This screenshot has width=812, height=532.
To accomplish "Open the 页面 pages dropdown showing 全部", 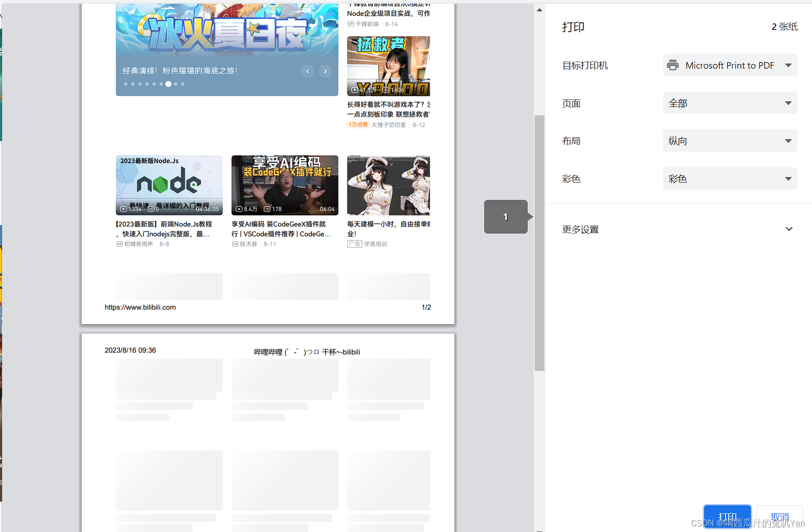I will (730, 103).
